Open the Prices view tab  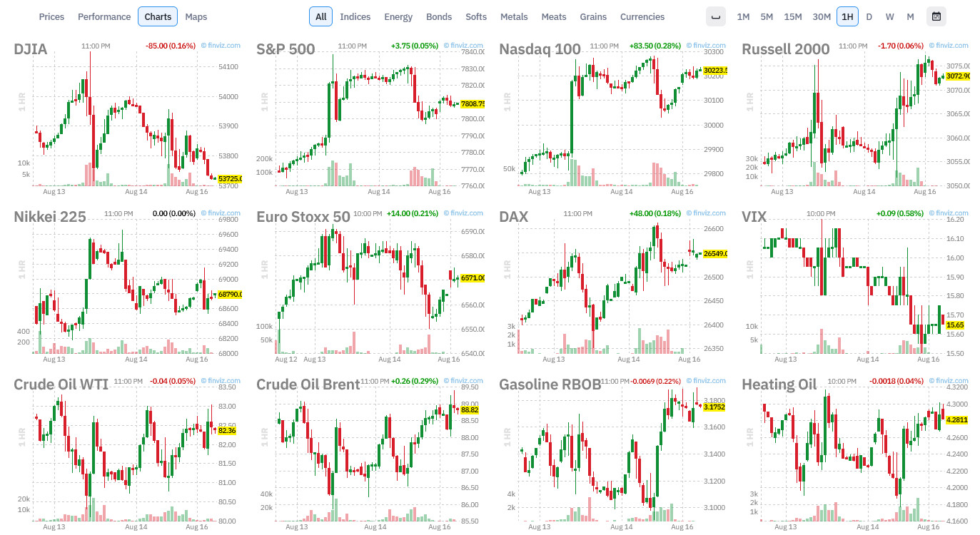51,16
